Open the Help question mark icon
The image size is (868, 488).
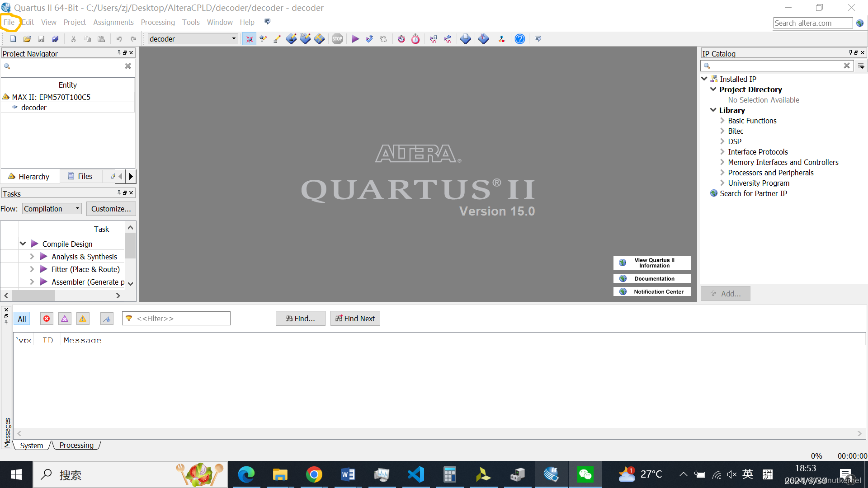point(520,39)
